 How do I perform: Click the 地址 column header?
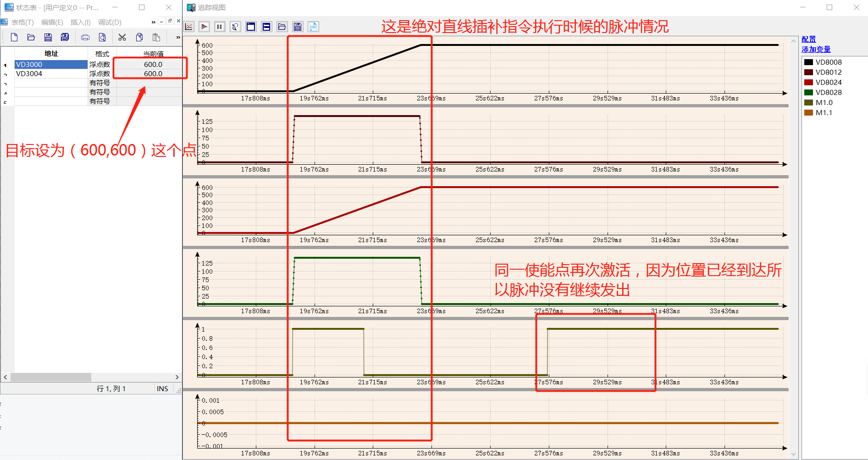click(51, 54)
